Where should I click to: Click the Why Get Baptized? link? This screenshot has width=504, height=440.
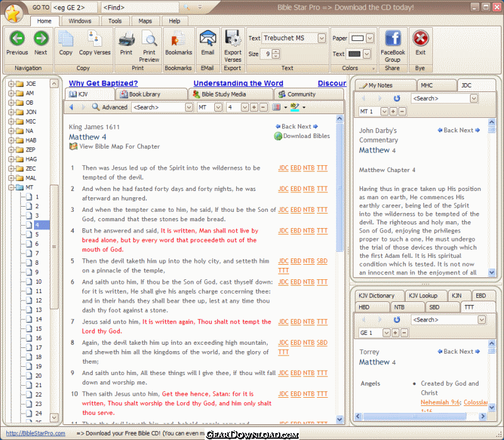pyautogui.click(x=103, y=83)
